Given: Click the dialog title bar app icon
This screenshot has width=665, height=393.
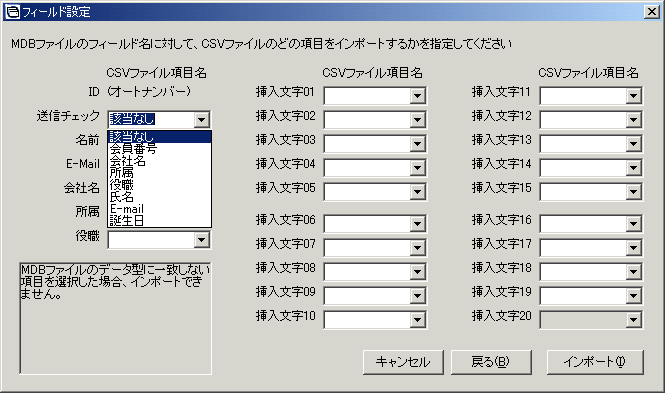Looking at the screenshot, I should coord(12,11).
